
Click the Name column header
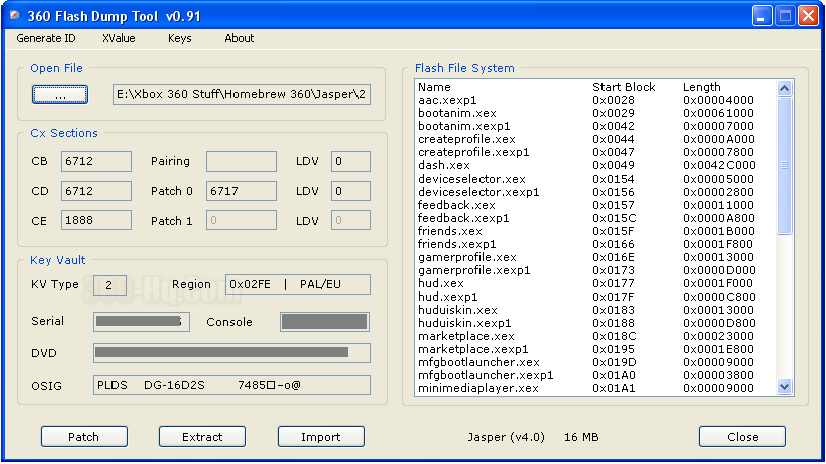[x=434, y=87]
